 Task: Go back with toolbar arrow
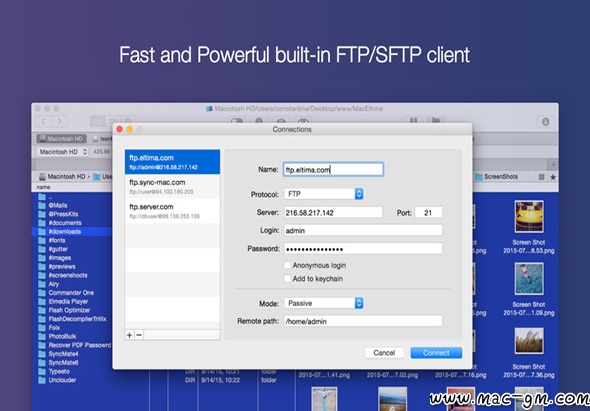(x=44, y=121)
